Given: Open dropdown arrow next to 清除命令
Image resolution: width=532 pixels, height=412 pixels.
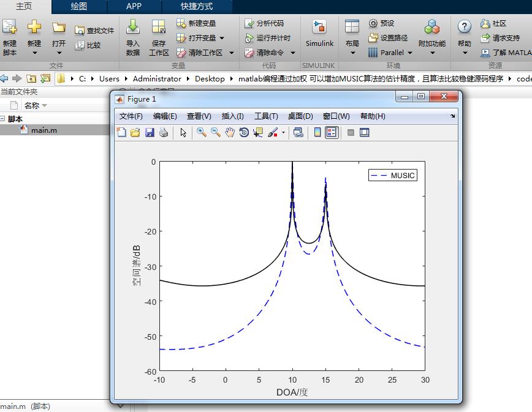Looking at the screenshot, I should 293,53.
